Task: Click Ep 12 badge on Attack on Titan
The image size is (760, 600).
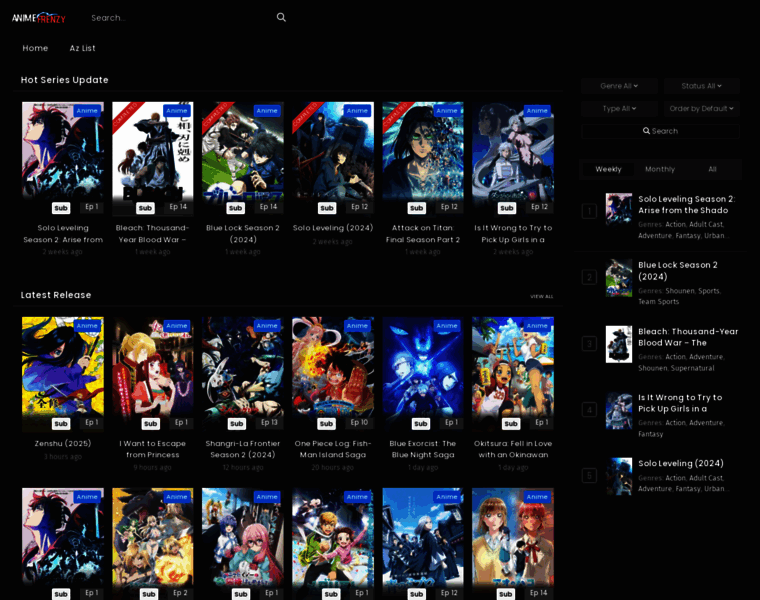Action: point(449,207)
